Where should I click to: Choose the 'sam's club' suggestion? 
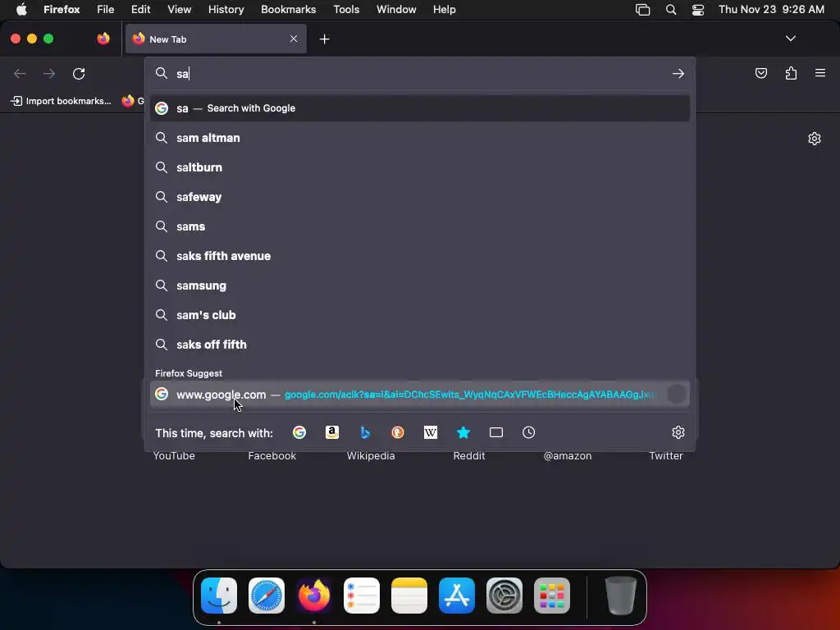point(420,314)
